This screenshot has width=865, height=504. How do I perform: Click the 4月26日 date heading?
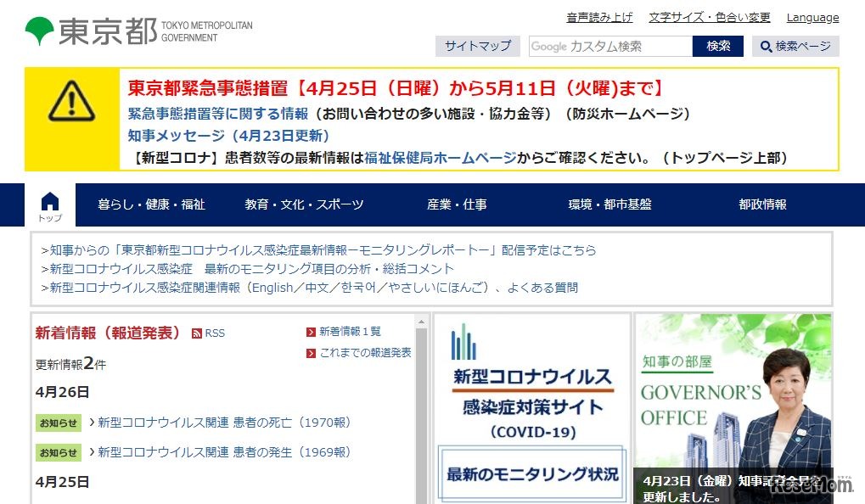tap(62, 393)
